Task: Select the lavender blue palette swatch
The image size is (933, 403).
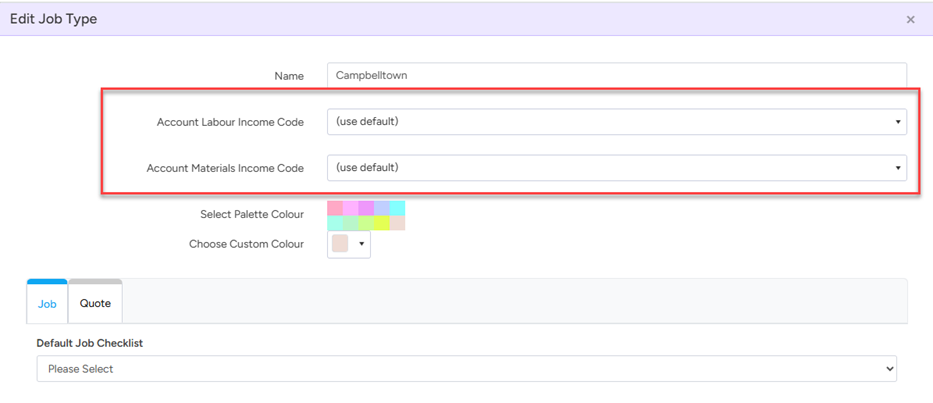Action: tap(382, 208)
